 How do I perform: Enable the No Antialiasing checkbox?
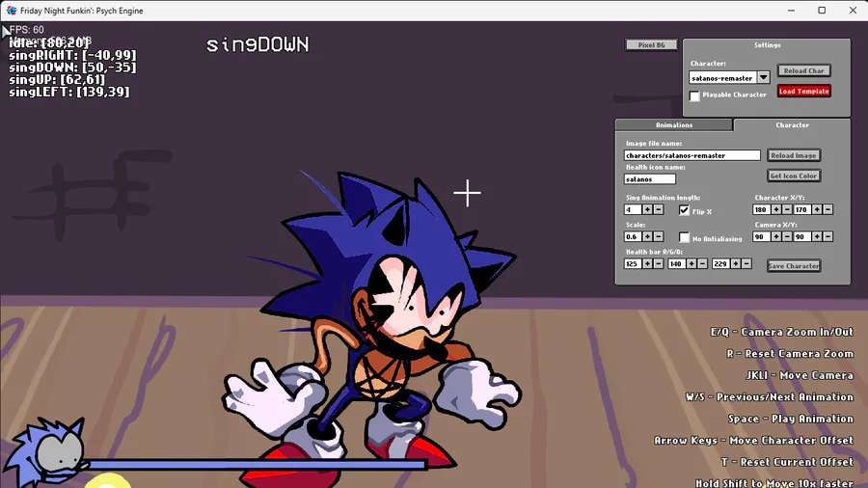click(x=684, y=237)
